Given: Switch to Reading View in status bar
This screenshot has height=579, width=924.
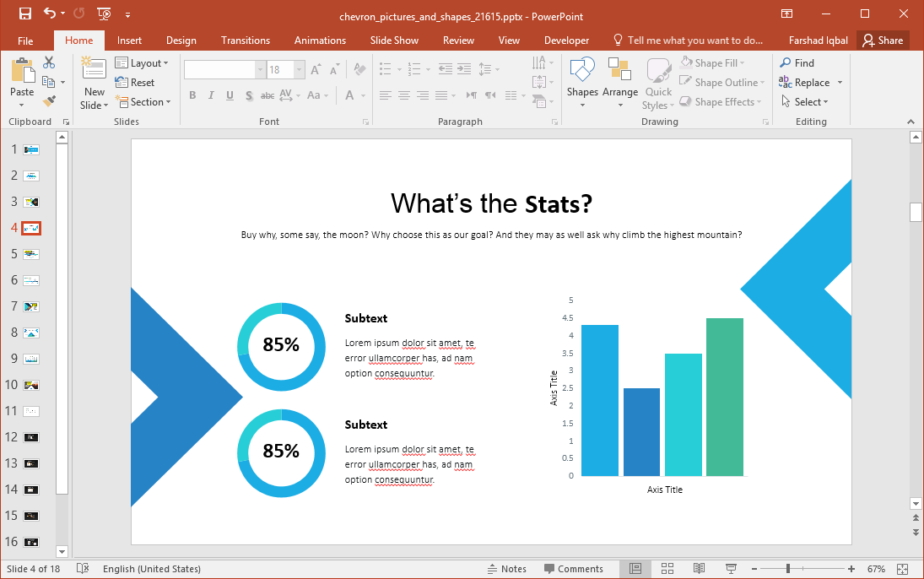Looking at the screenshot, I should click(x=699, y=569).
